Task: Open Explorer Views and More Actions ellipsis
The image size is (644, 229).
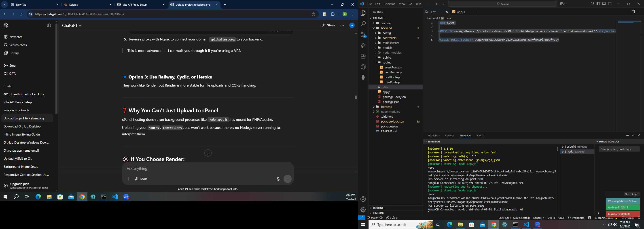Action: [x=418, y=12]
